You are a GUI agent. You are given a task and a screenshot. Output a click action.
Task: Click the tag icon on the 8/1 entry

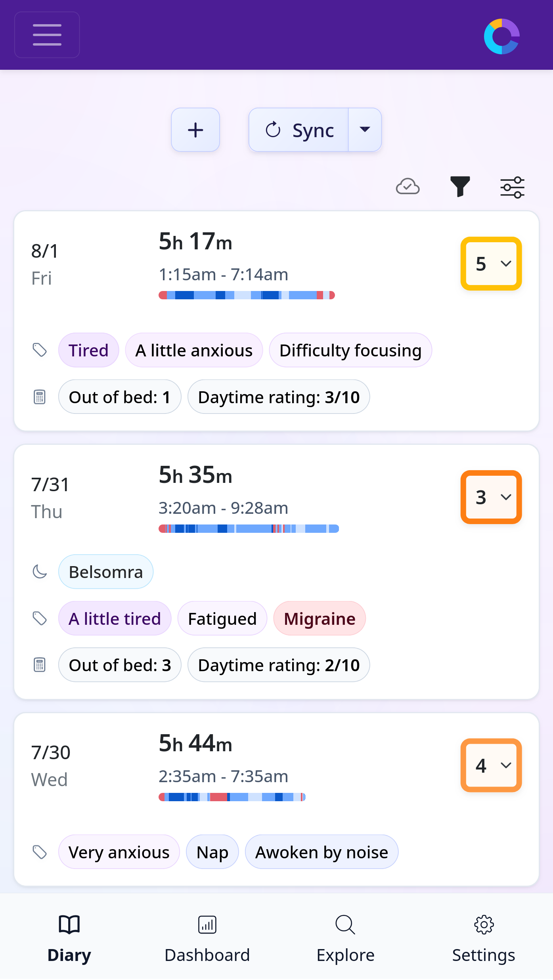(x=40, y=349)
